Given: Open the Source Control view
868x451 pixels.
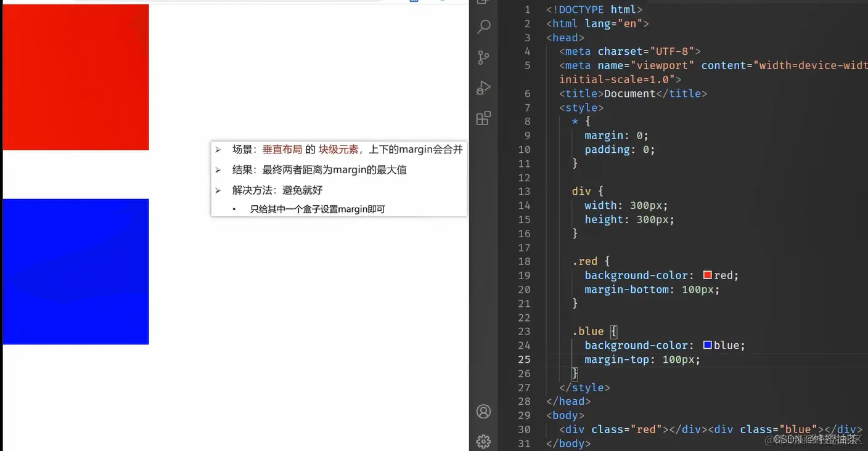Looking at the screenshot, I should coord(483,57).
